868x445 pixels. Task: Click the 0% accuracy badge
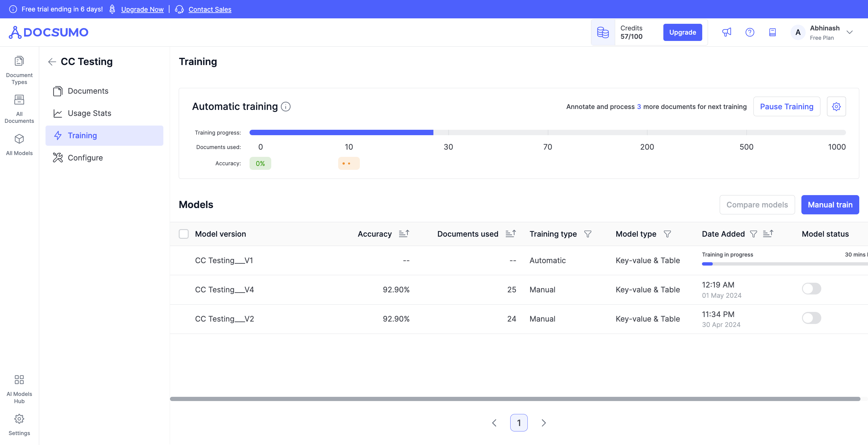point(260,163)
